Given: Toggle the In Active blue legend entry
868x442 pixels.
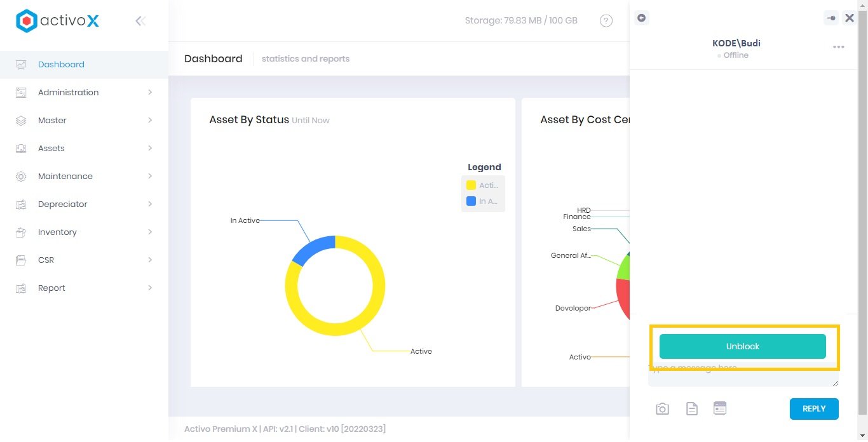Looking at the screenshot, I should click(482, 201).
